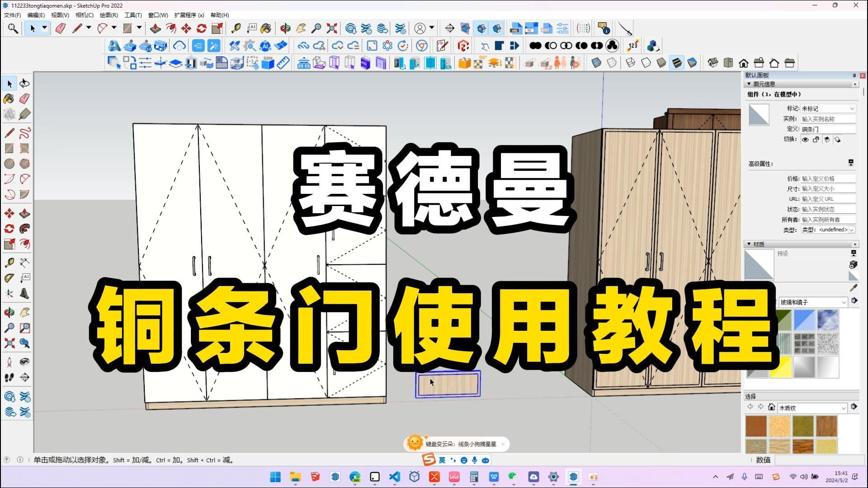This screenshot has height=488, width=868.
Task: Open the 扩展程序(x) menu
Action: 189,15
